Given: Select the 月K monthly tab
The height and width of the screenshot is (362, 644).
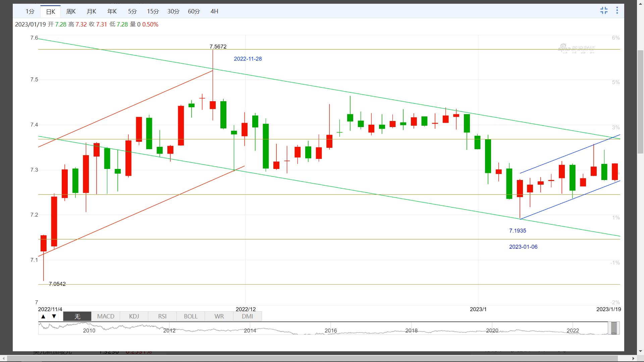Looking at the screenshot, I should 91,11.
